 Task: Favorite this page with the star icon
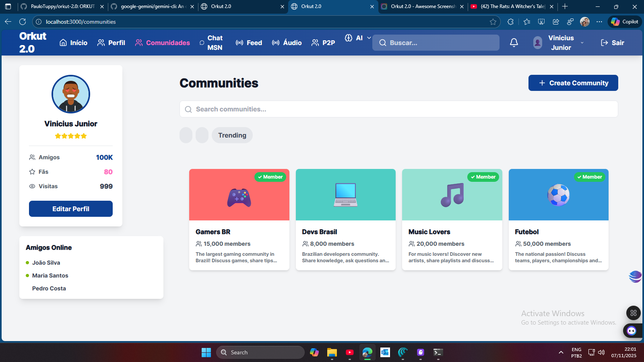(493, 22)
